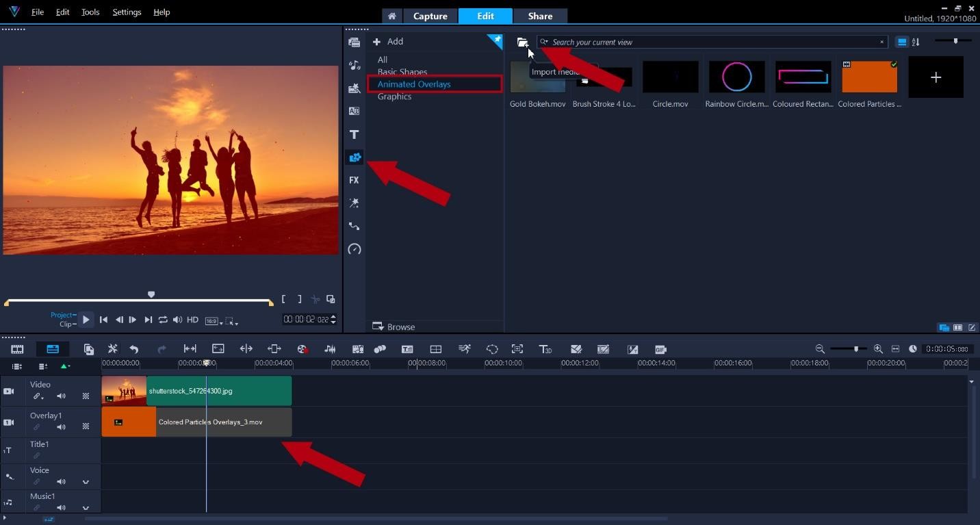Screen dimensions: 980x525
Task: Adjust the library thumbnail size slider
Action: (x=954, y=41)
